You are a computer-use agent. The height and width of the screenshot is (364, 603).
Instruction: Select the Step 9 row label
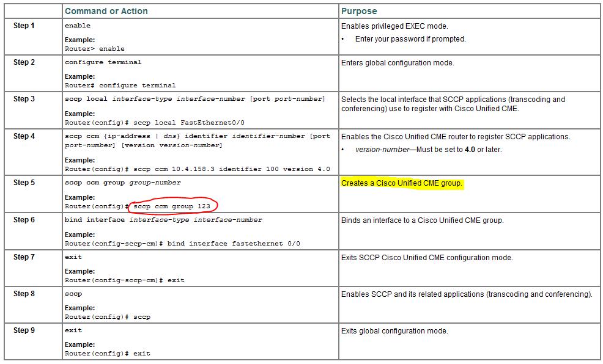click(24, 330)
